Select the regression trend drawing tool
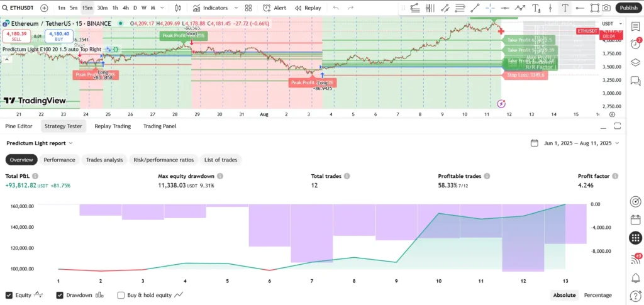Image resolution: width=644 pixels, height=305 pixels. 414,8
